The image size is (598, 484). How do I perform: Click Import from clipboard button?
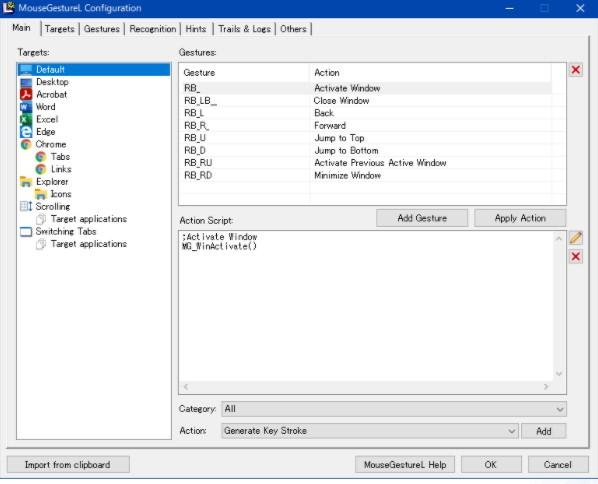pyautogui.click(x=68, y=465)
